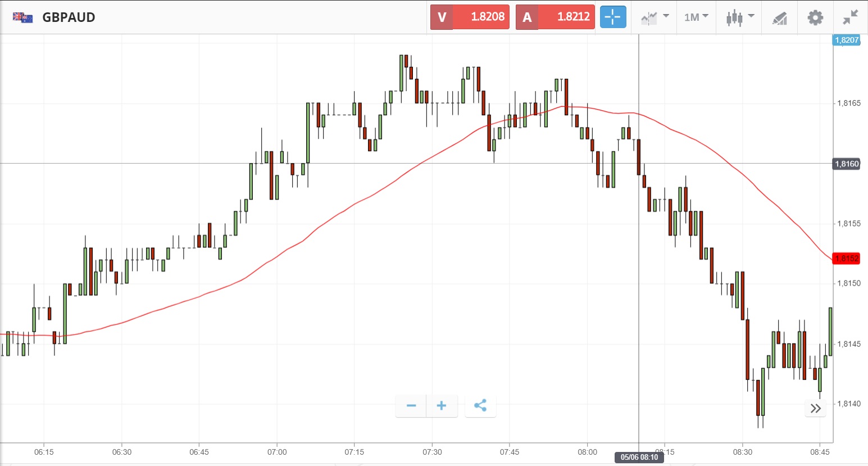Expand the 1M timeframe dropdown

pos(696,17)
